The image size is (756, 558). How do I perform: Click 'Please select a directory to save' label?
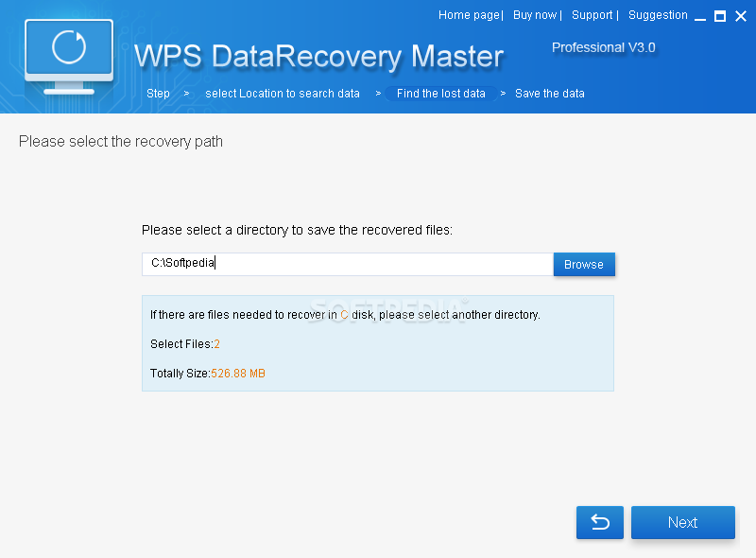297,230
